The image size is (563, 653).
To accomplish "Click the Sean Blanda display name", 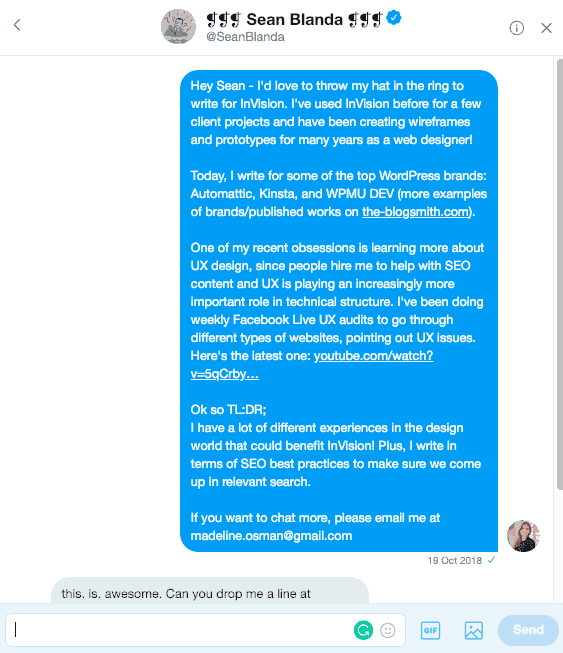I will point(294,19).
